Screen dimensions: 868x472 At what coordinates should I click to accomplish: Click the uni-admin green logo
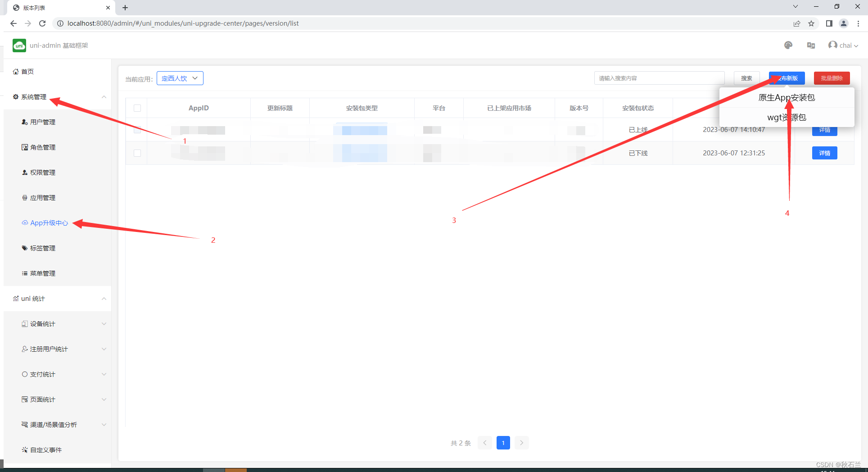point(19,45)
